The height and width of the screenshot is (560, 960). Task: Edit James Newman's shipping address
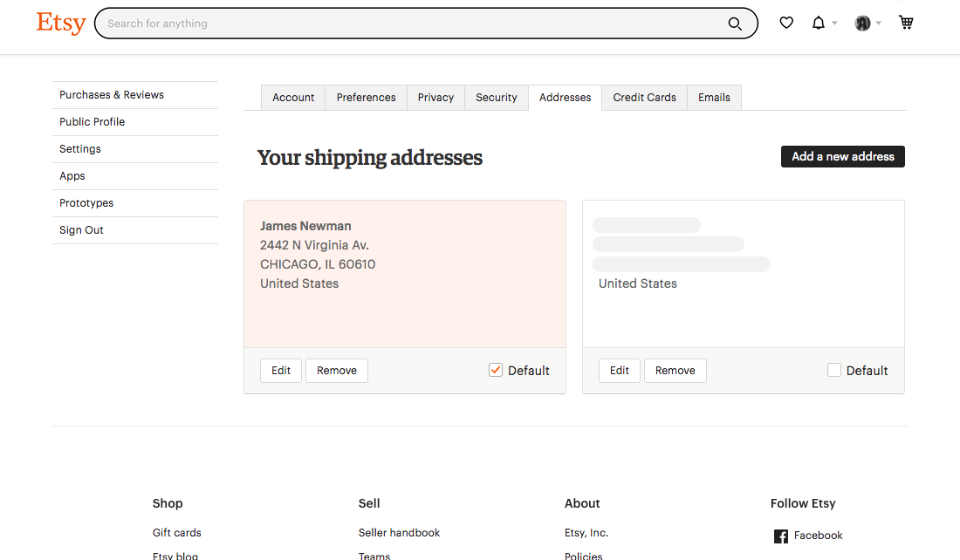(280, 370)
